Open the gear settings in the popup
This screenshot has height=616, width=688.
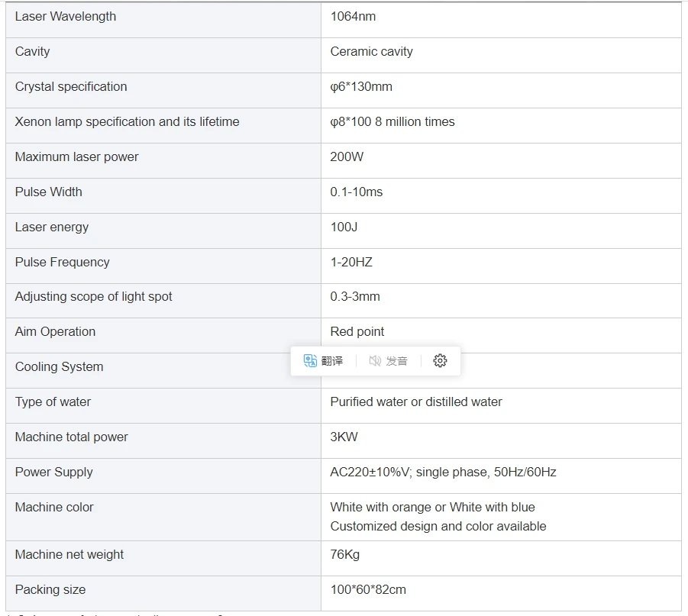click(x=440, y=361)
